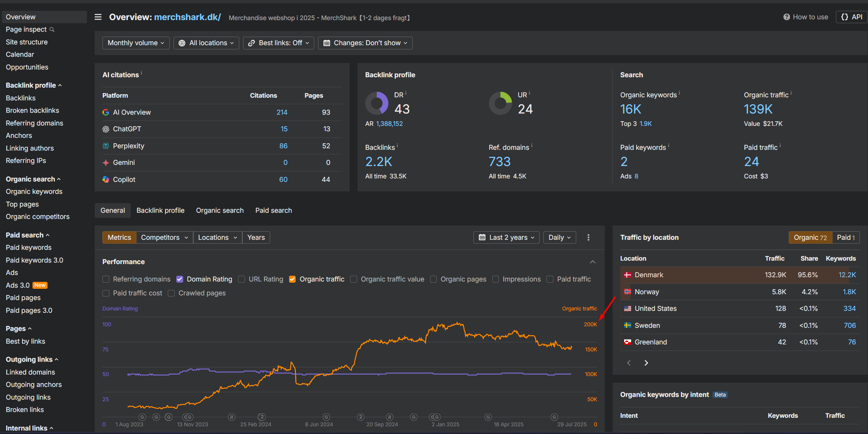This screenshot has height=434, width=868.
Task: Select the Paid 1 traffic tab
Action: pyautogui.click(x=845, y=237)
